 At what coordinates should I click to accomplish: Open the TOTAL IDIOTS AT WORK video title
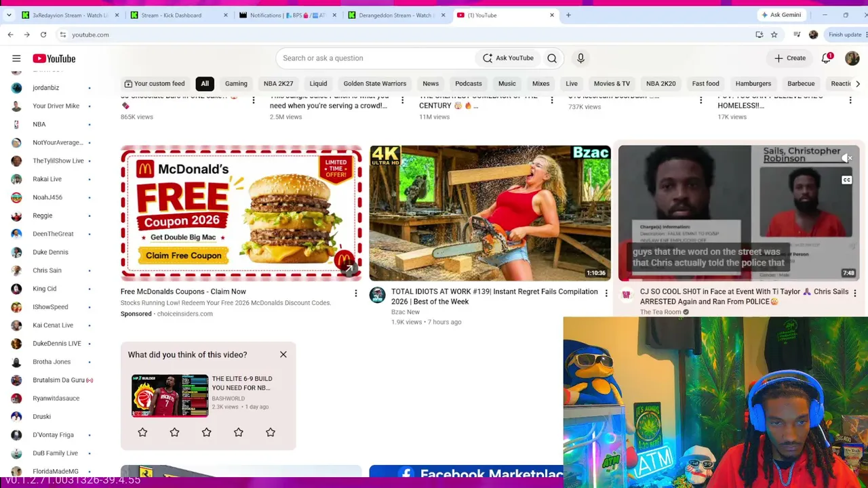click(x=494, y=297)
